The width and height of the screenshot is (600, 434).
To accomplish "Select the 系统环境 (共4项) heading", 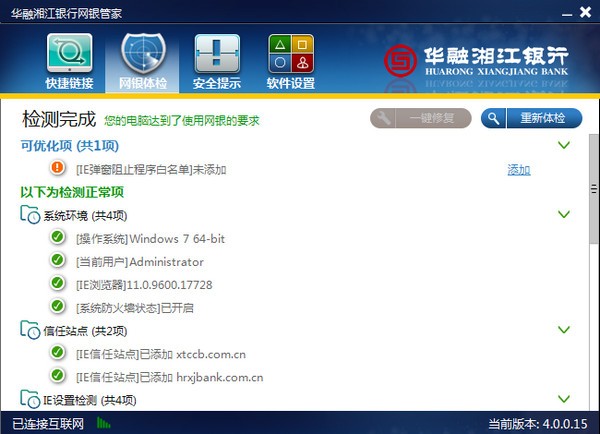I will pos(85,215).
